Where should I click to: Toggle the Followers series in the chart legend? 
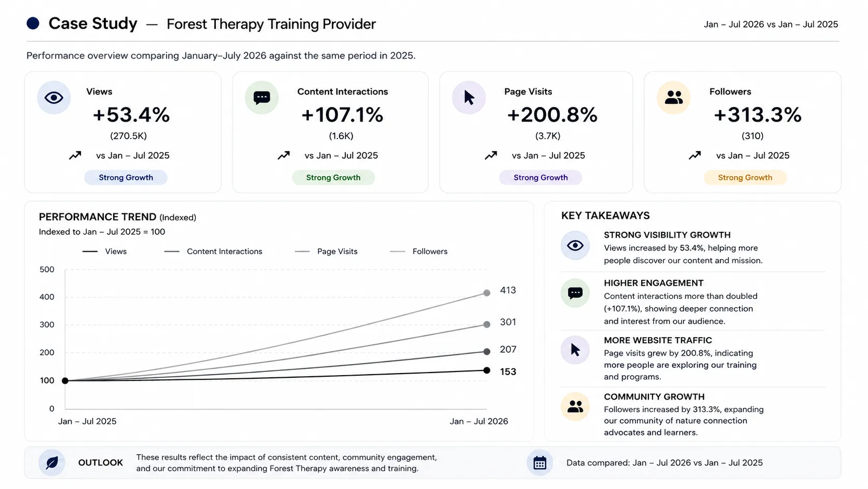pos(418,252)
